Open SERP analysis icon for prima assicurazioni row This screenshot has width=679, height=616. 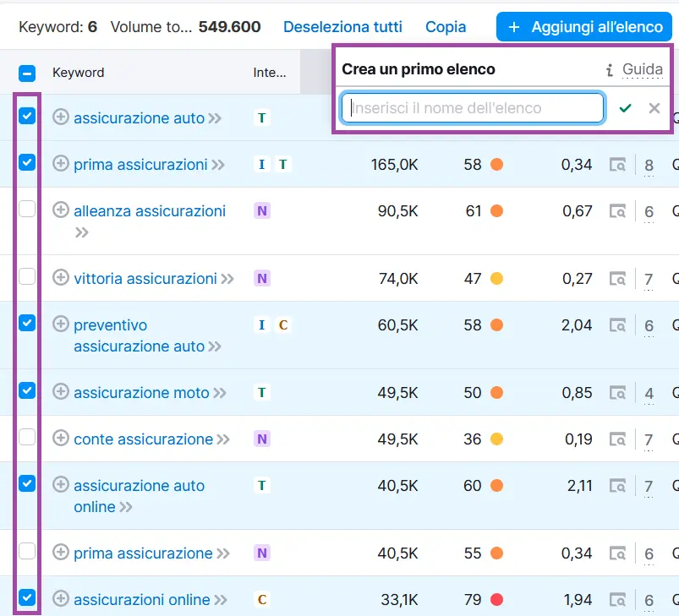coord(618,165)
